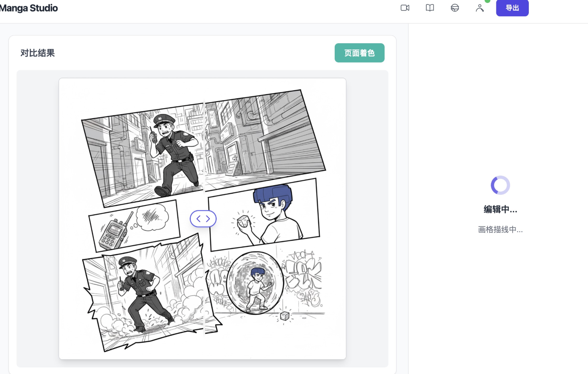Click the 页面着色 page coloring button

point(359,53)
